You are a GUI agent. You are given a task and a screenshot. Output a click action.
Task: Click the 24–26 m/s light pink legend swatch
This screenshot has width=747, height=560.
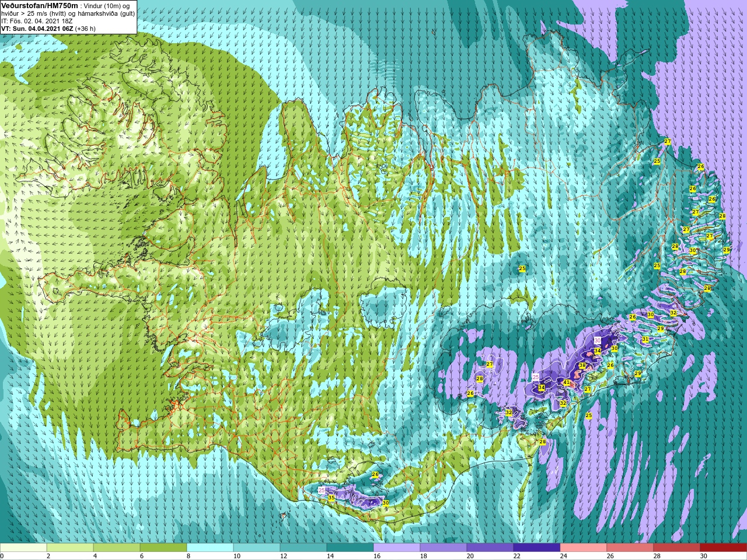pos(584,548)
